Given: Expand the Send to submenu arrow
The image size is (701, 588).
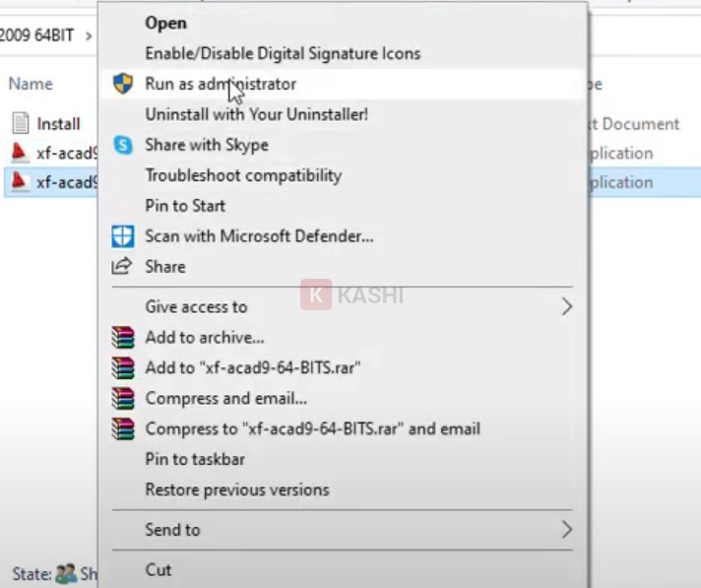Looking at the screenshot, I should coord(567,530).
